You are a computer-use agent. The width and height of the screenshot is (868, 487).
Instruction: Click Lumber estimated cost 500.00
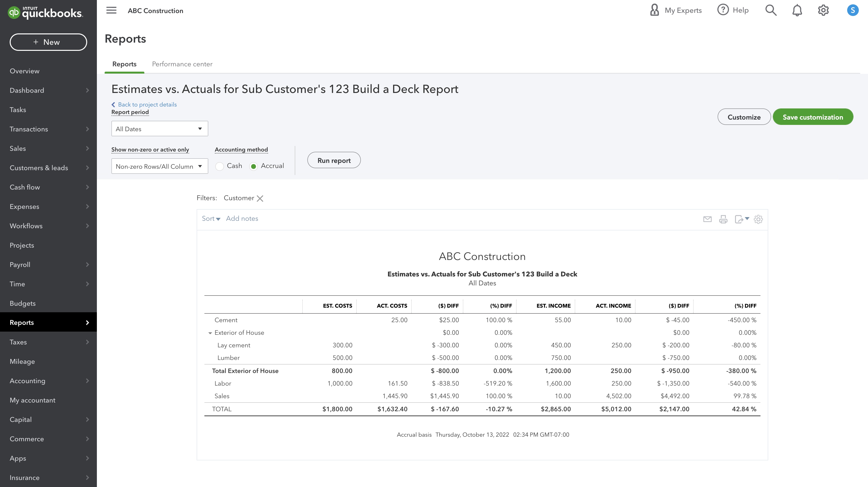[x=342, y=358]
